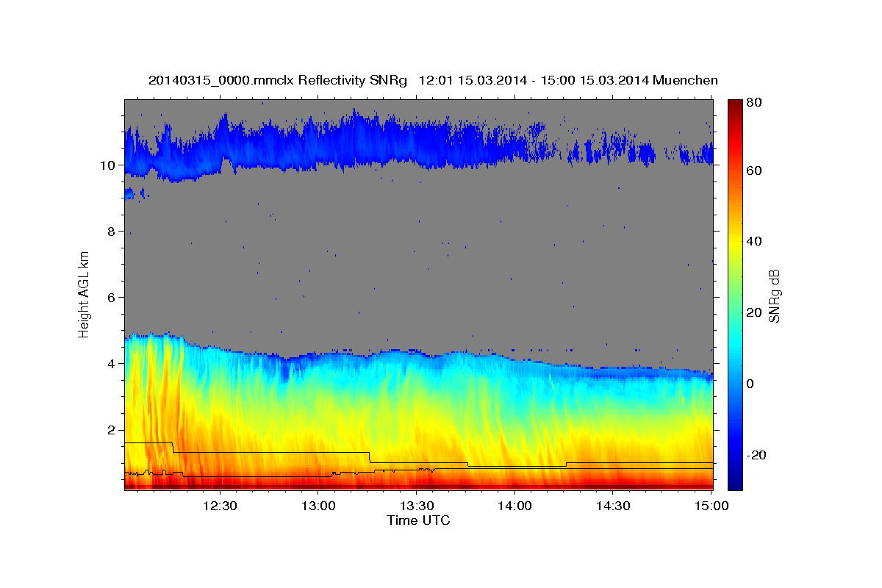Click the 'Time UTC' axis label
The height and width of the screenshot is (588, 882).
418,520
